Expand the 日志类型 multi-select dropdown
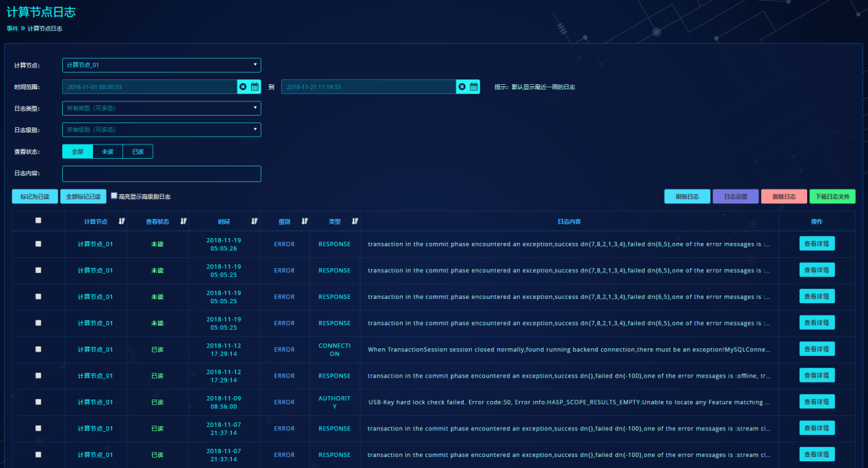 coord(161,108)
